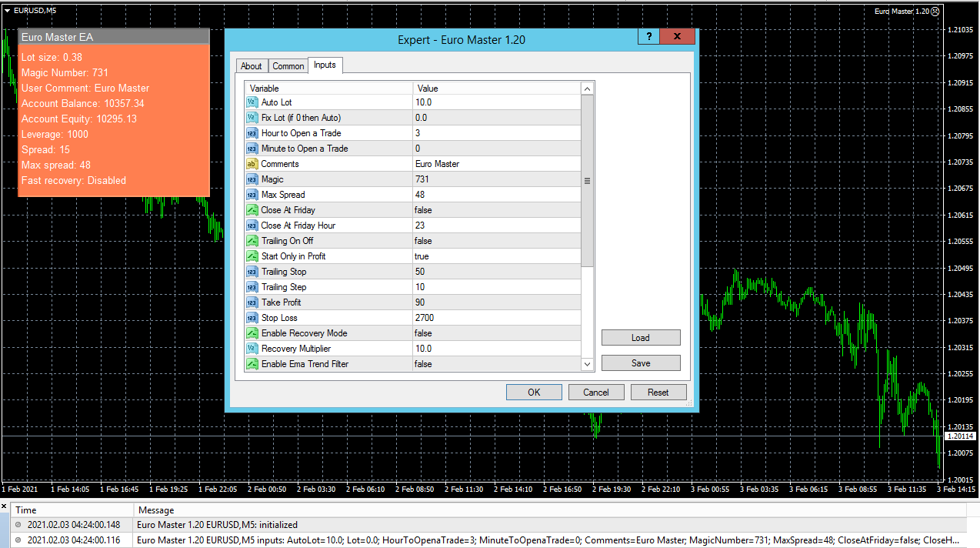Image resolution: width=980 pixels, height=548 pixels.
Task: Click the Reset button
Action: pos(658,393)
